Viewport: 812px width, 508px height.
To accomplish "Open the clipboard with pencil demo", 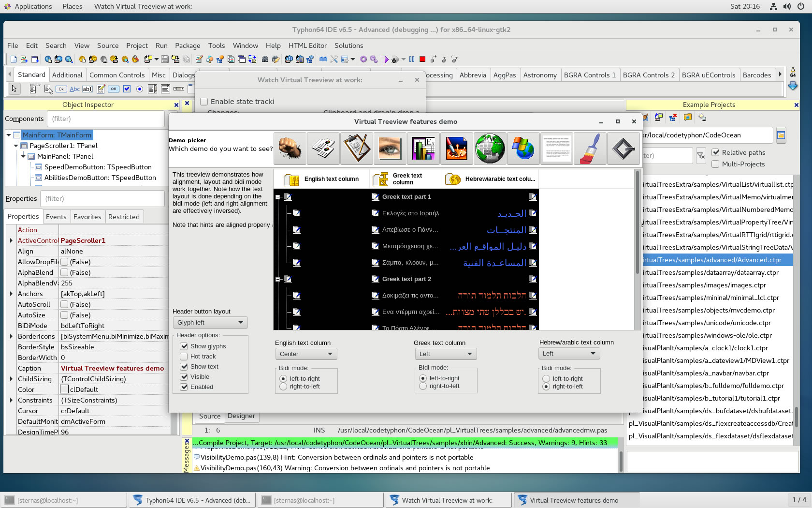I will pos(357,149).
